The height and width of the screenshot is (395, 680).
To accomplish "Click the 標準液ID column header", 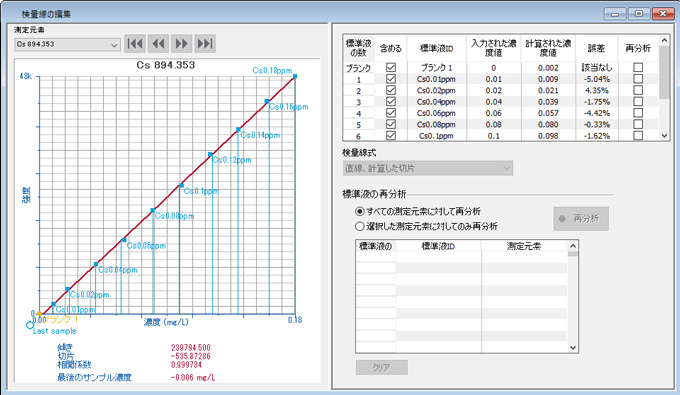I will (436, 48).
